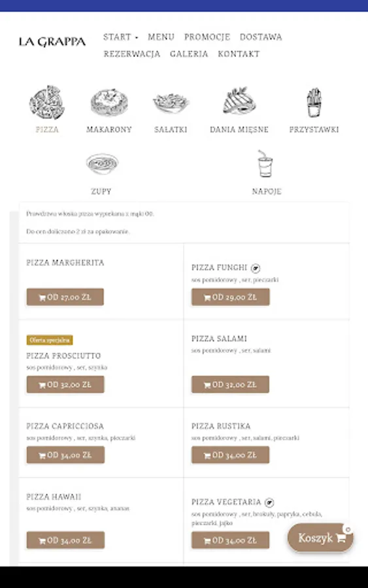The image size is (368, 588).
Task: Click the La Grappa logo
Action: (52, 41)
